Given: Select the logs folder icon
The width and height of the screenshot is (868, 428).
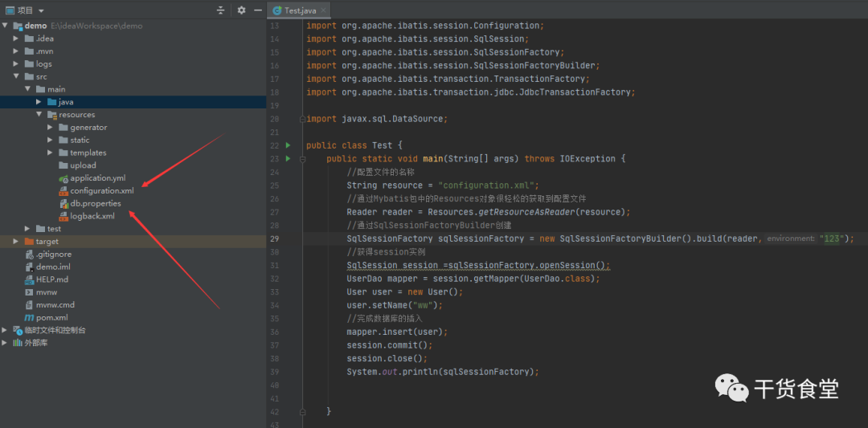Looking at the screenshot, I should click(30, 63).
